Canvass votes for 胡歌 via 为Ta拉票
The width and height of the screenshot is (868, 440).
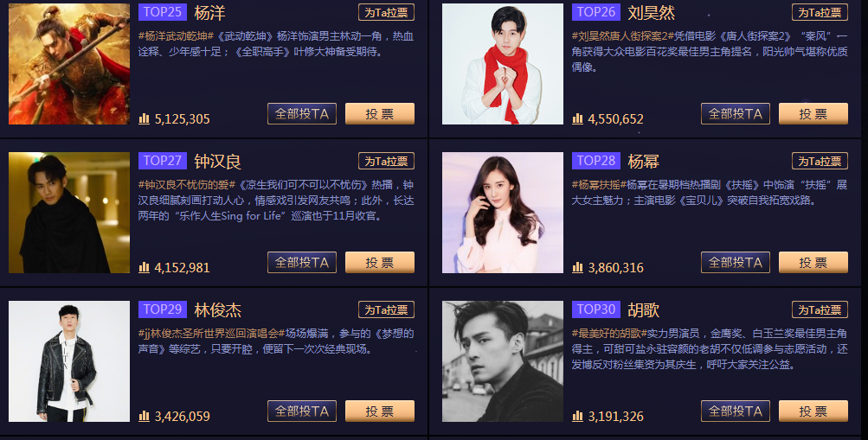[x=820, y=309]
